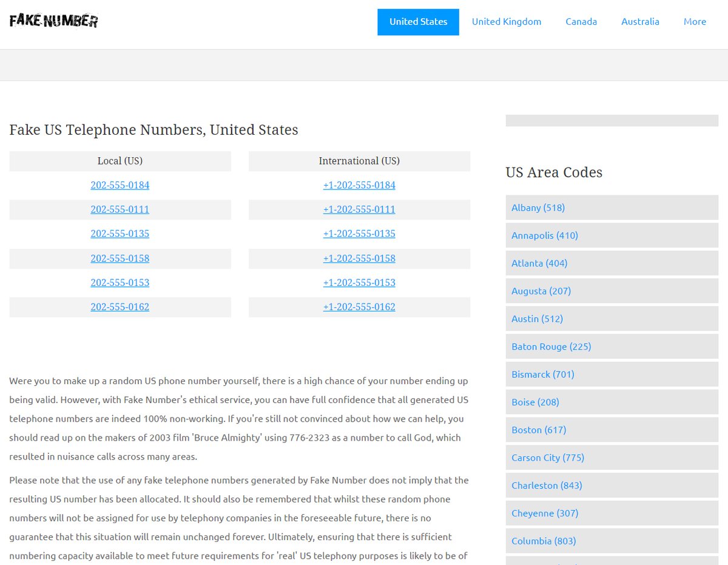This screenshot has width=728, height=565.
Task: Open the Atlanta (404) area code
Action: pyautogui.click(x=539, y=263)
